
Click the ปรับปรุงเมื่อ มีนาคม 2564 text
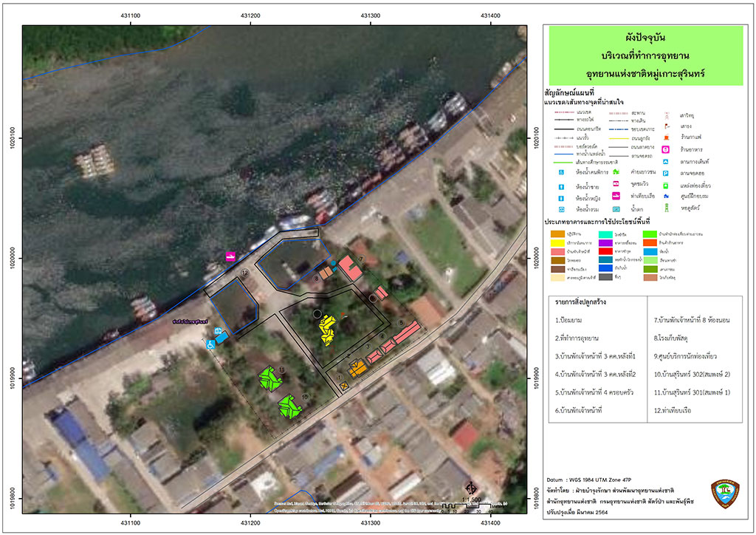[x=577, y=512]
